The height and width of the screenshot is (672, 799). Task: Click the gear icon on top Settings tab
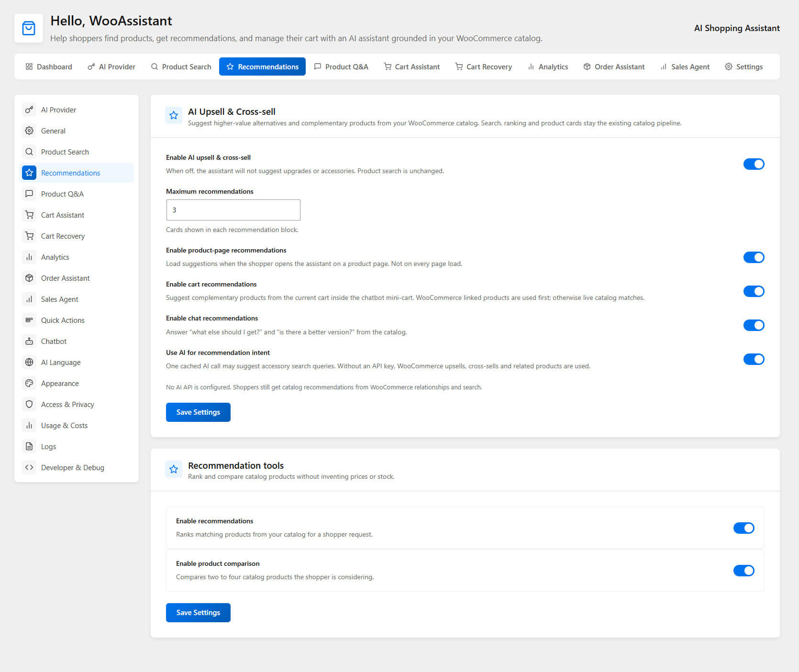(729, 66)
